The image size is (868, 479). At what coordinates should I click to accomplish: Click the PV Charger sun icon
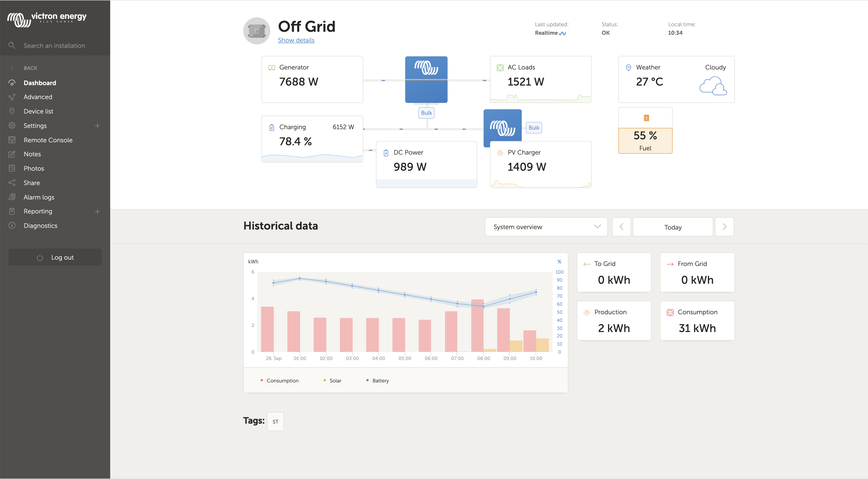500,153
